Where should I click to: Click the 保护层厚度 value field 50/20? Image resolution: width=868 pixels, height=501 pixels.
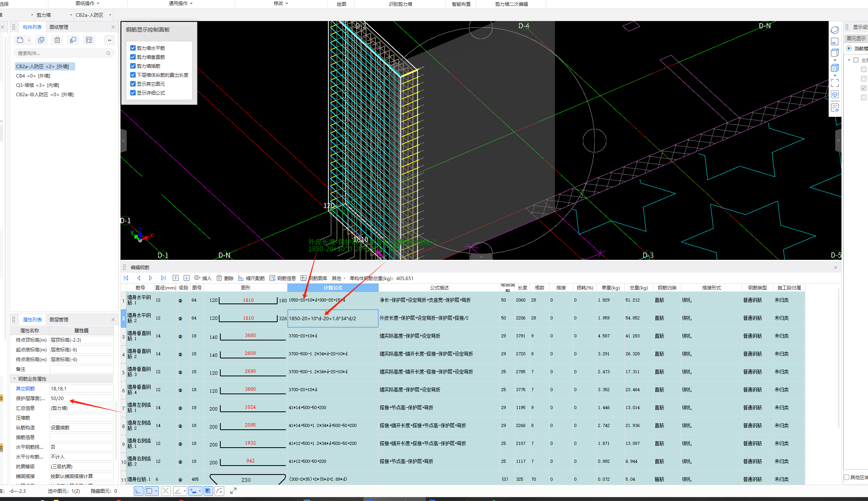point(81,399)
